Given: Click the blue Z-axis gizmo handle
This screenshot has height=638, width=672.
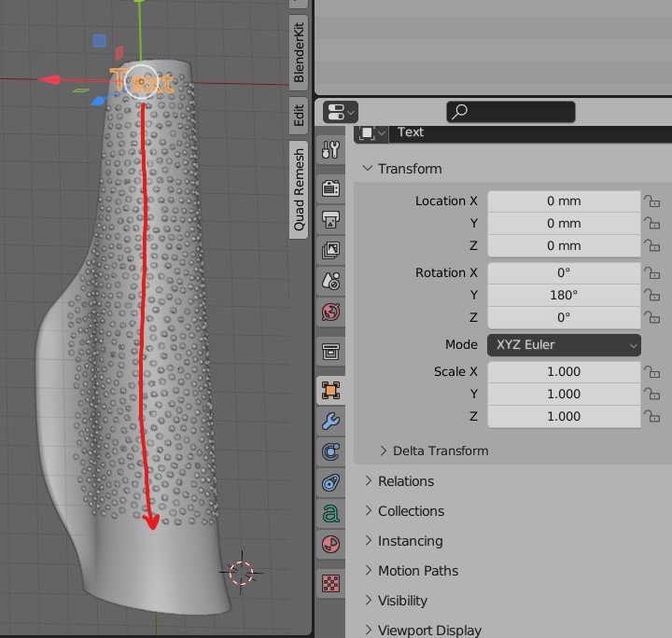Looking at the screenshot, I should pos(98,101).
